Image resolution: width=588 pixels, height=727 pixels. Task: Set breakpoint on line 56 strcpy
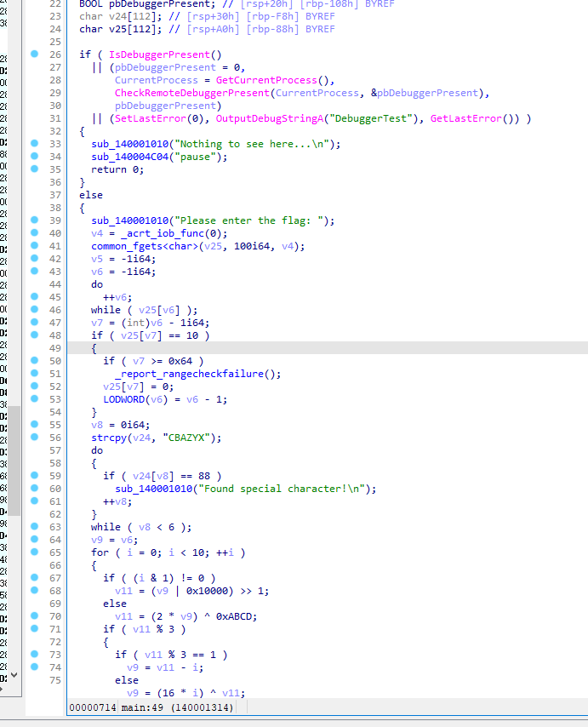coord(34,438)
